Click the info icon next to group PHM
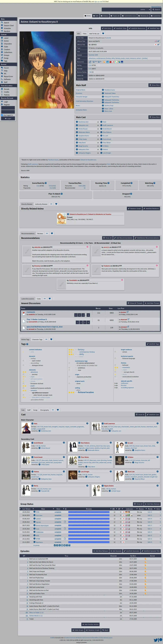163x644 pixels. [x=34, y=512]
